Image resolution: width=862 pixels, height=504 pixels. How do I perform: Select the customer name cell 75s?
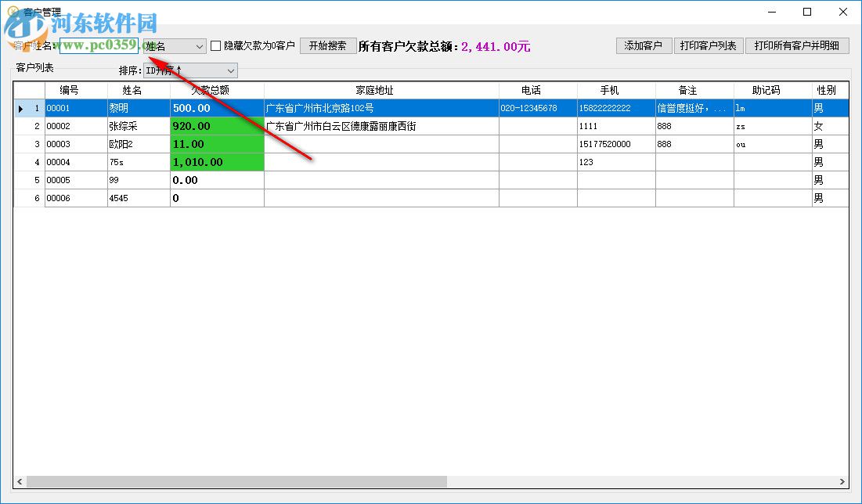point(139,162)
